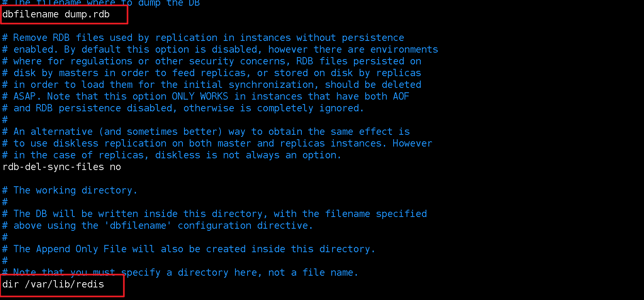Click the word 'synchronization,' in the comment
Image resolution: width=644 pixels, height=300 pixels.
point(271,85)
